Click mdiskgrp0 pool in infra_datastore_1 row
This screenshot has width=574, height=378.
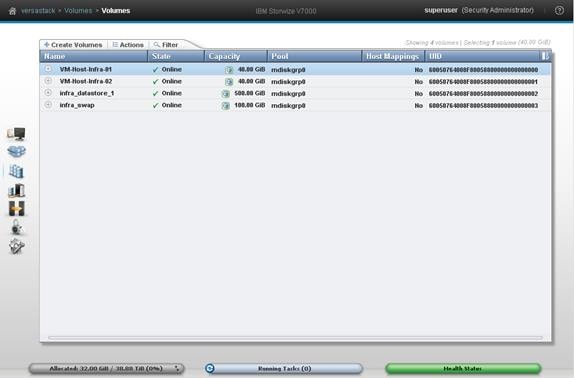(288, 94)
